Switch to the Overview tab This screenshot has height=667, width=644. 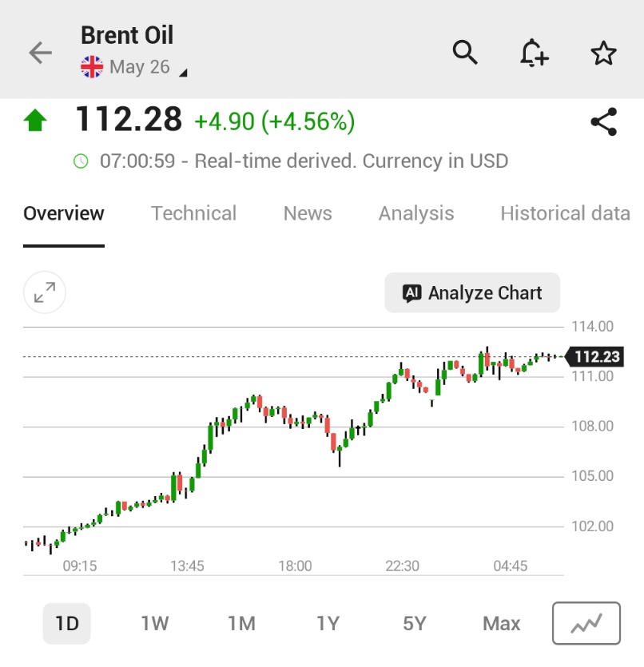(64, 213)
